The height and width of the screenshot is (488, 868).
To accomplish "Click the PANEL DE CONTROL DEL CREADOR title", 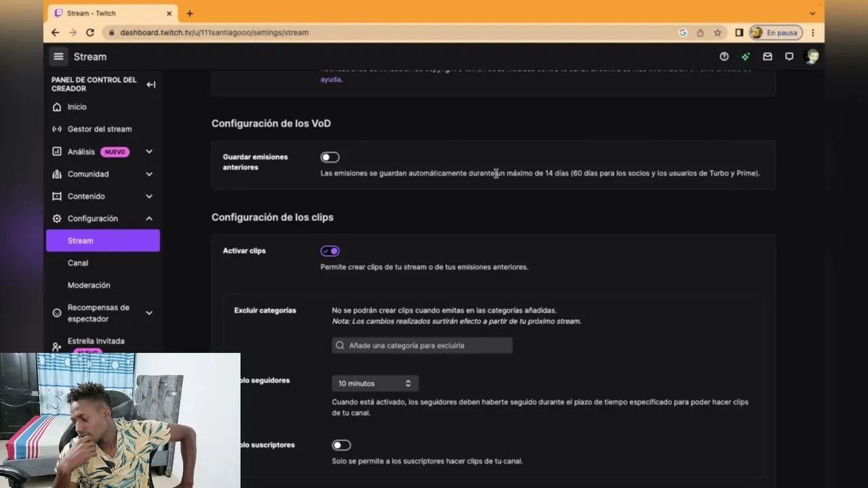I will point(94,84).
